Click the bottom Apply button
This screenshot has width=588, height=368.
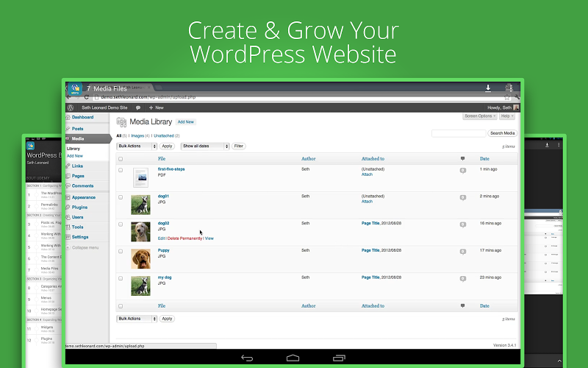167,319
